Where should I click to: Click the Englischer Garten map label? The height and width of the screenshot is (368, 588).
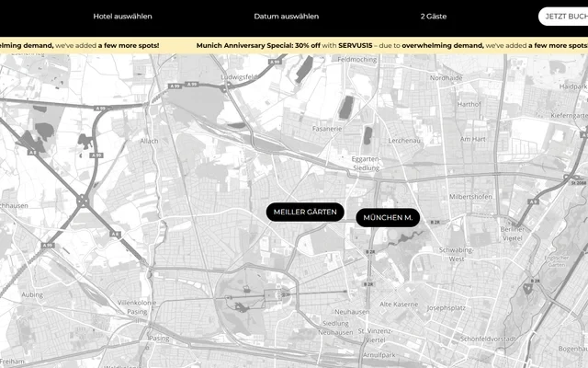(557, 261)
